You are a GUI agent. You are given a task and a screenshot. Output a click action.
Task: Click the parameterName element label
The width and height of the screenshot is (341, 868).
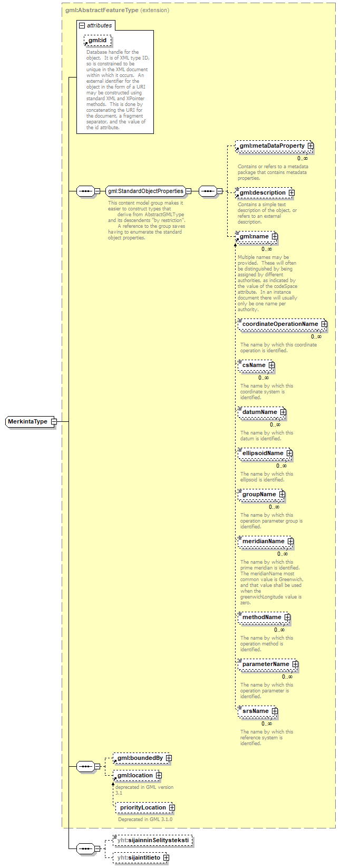(266, 664)
